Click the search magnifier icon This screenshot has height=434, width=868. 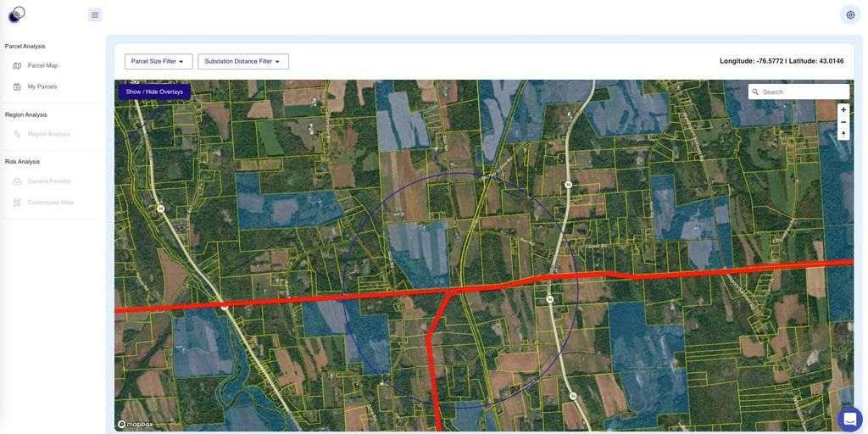pyautogui.click(x=755, y=92)
